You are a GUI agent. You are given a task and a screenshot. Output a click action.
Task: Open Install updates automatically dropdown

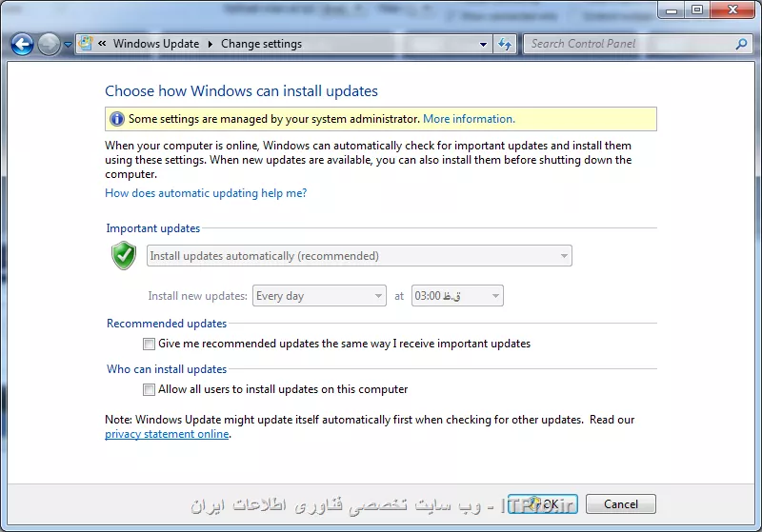pyautogui.click(x=359, y=256)
